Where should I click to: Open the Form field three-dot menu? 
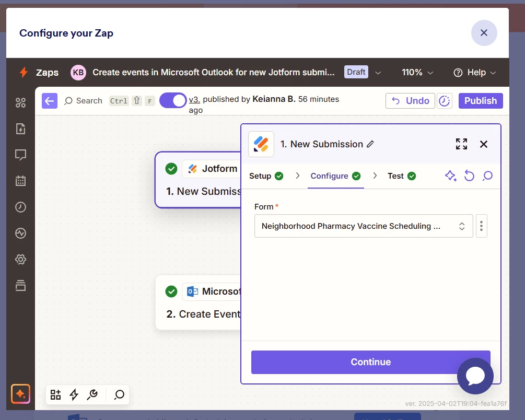pos(481,226)
